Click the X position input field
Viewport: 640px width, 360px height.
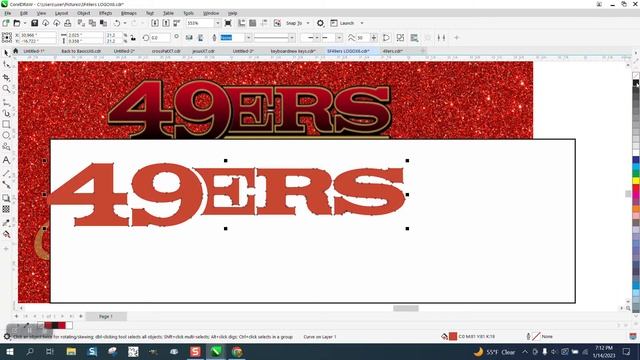pyautogui.click(x=38, y=36)
